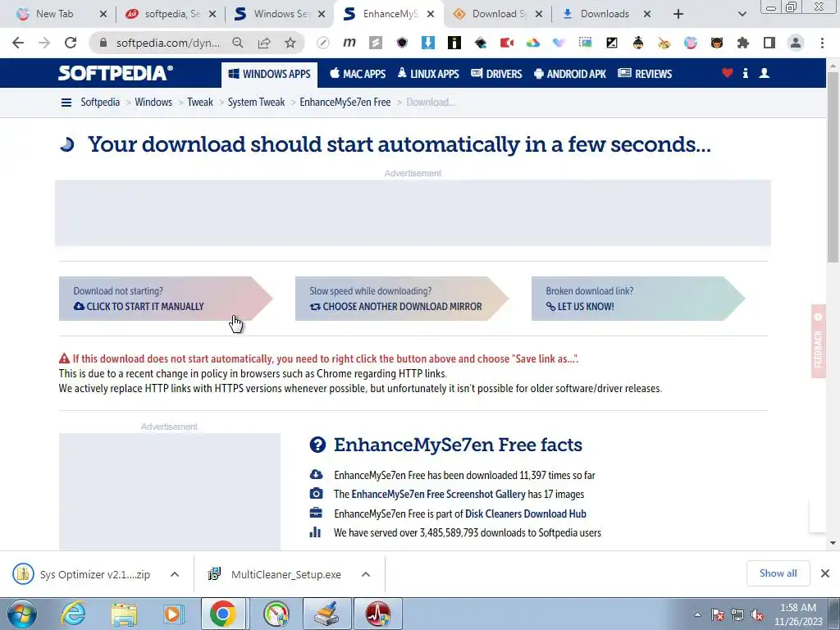The width and height of the screenshot is (840, 630).
Task: Open Chrome from the taskbar
Action: [x=223, y=614]
